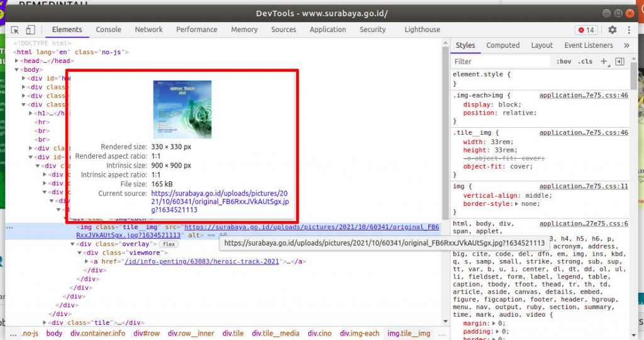Toggle the computed styles sidebar icon

[619, 62]
